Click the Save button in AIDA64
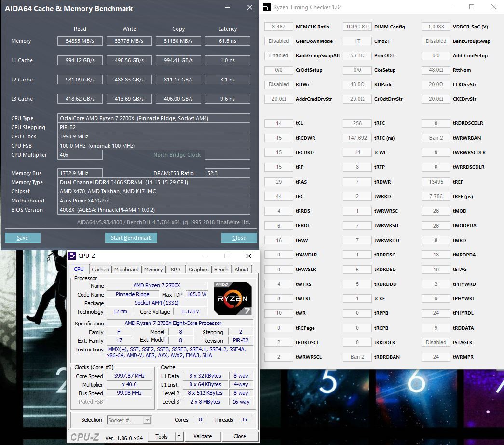Image resolution: width=504 pixels, height=445 pixels. [23, 238]
